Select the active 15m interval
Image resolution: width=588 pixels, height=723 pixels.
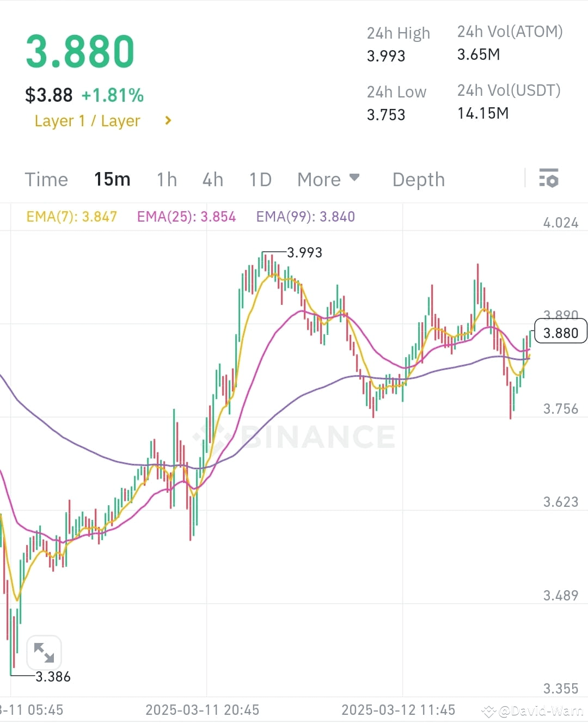[112, 179]
